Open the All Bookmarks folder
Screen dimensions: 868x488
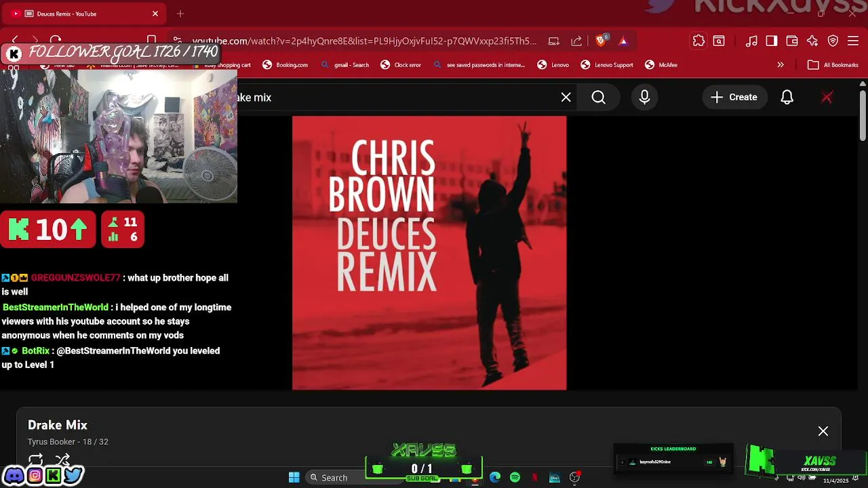tap(833, 65)
